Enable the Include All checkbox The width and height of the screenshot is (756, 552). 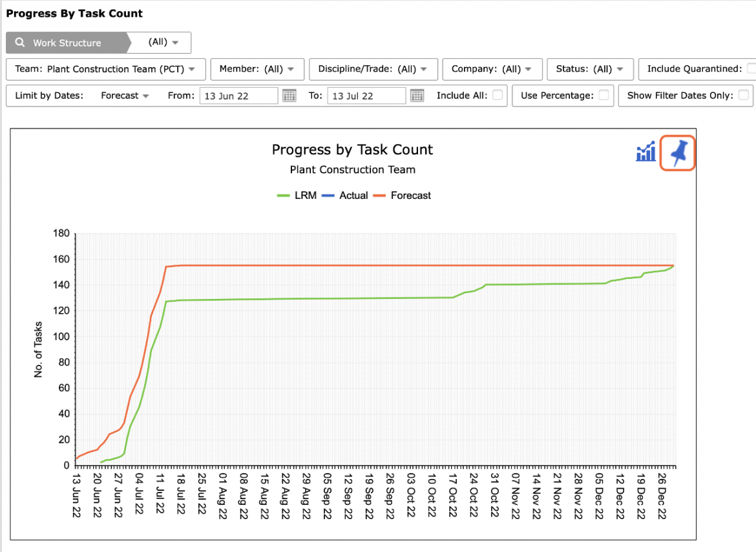[x=498, y=95]
